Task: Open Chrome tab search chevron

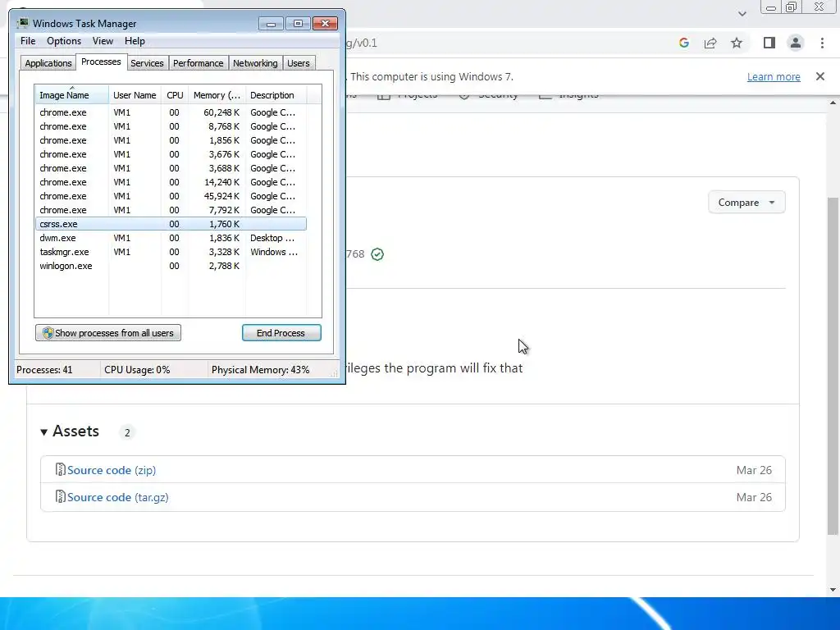Action: tap(742, 13)
